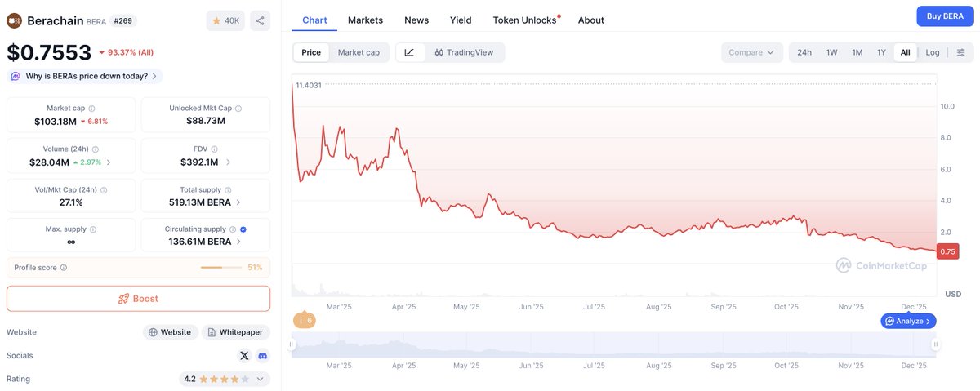980x391 pixels.
Task: Open the About tab
Action: coord(591,20)
